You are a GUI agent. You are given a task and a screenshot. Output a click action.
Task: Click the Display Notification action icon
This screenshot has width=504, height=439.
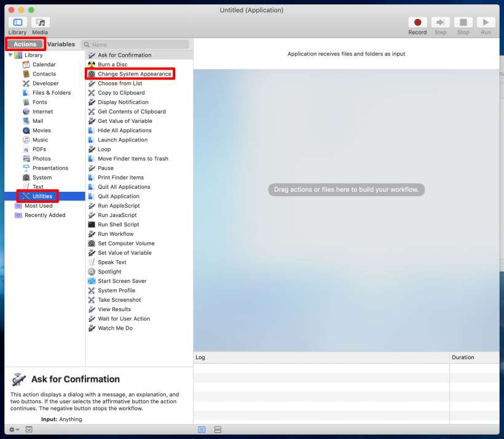(92, 102)
